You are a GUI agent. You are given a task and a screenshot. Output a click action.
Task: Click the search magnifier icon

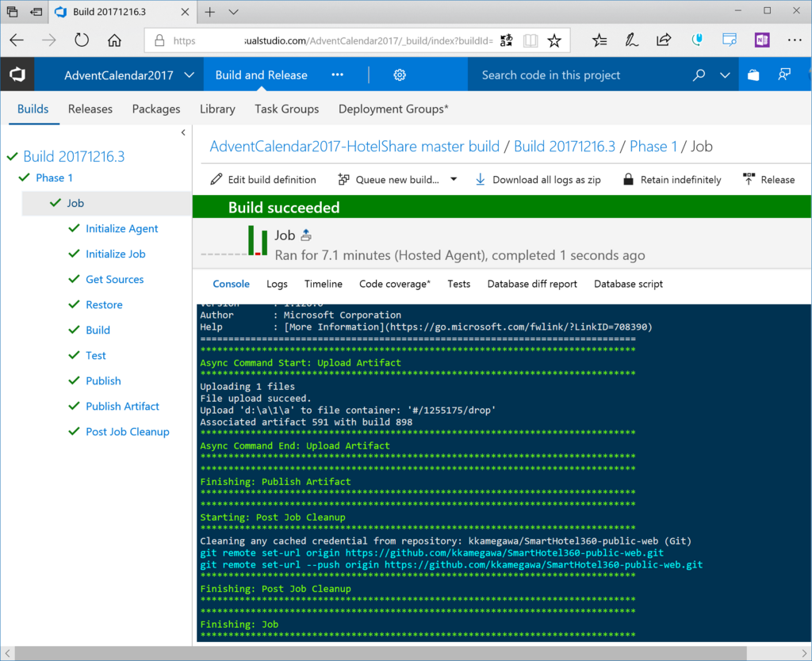click(699, 75)
